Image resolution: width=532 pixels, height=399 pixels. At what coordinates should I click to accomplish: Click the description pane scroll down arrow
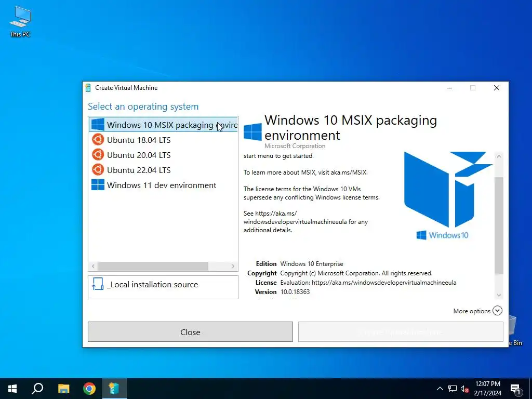(499, 295)
